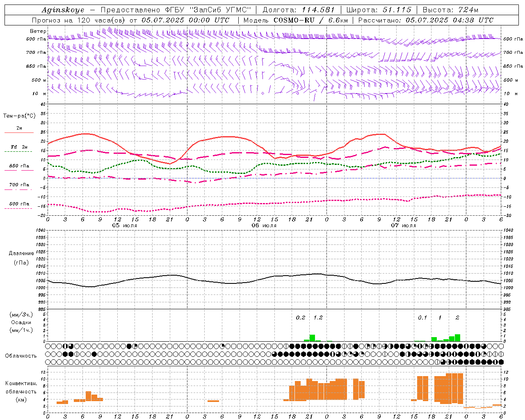Click the Давление panel label
525x420 pixels.
pyautogui.click(x=21, y=253)
